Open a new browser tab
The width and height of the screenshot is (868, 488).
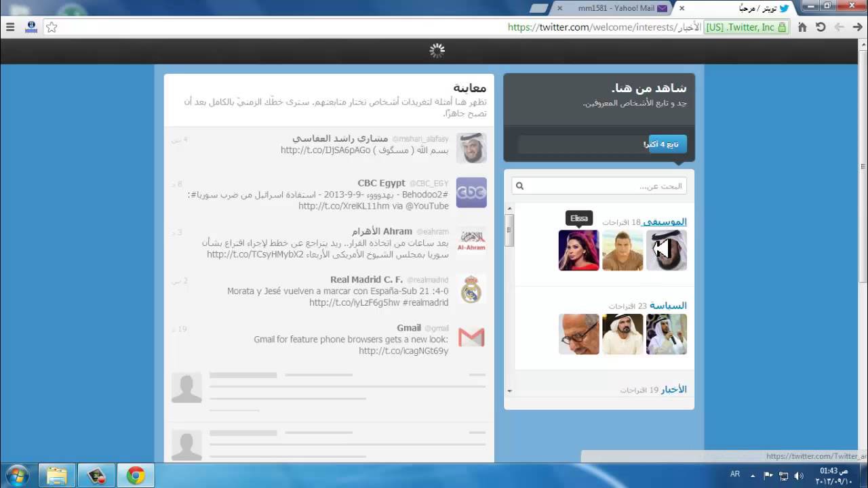tap(538, 8)
